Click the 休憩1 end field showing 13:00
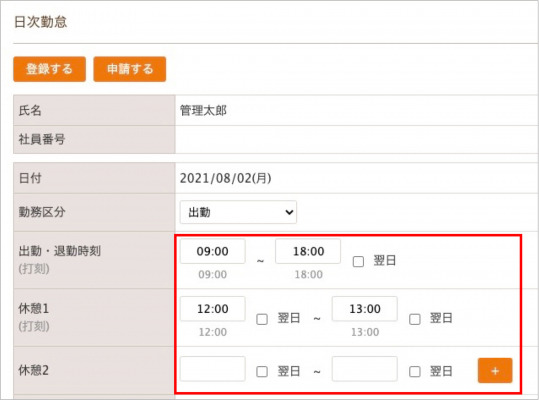 (x=365, y=309)
